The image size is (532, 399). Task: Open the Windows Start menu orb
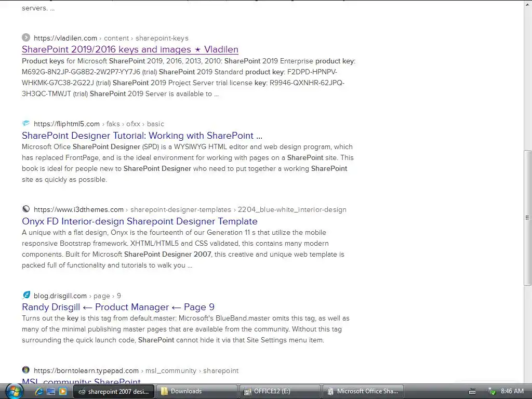(14, 392)
